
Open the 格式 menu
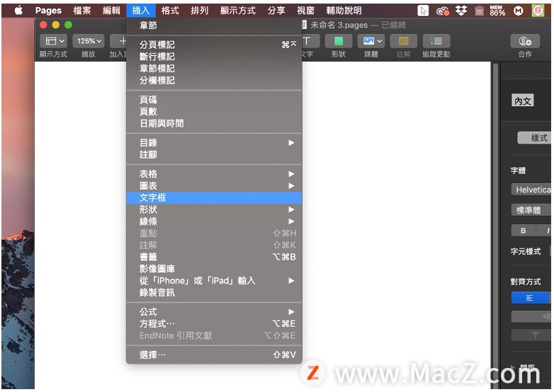coord(170,11)
